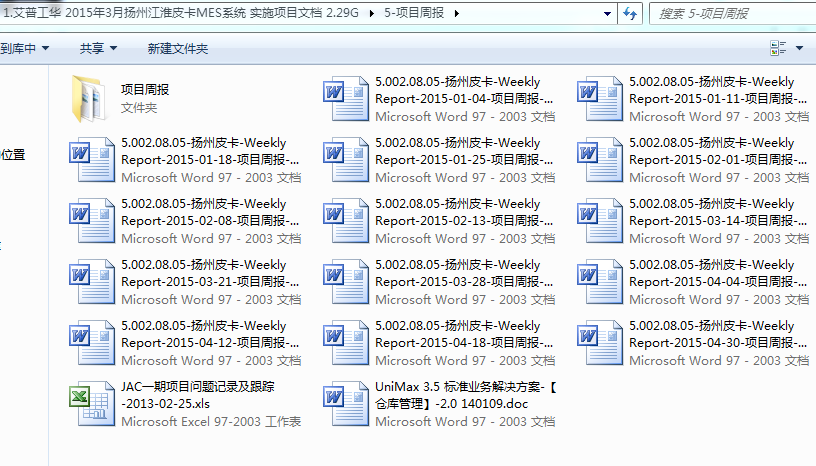Click the refresh button beside address bar
This screenshot has width=816, height=466.
pyautogui.click(x=630, y=14)
